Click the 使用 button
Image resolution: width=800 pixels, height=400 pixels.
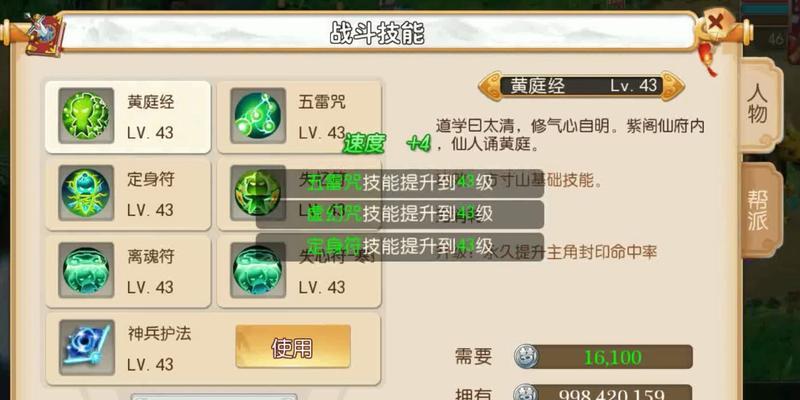pos(293,347)
